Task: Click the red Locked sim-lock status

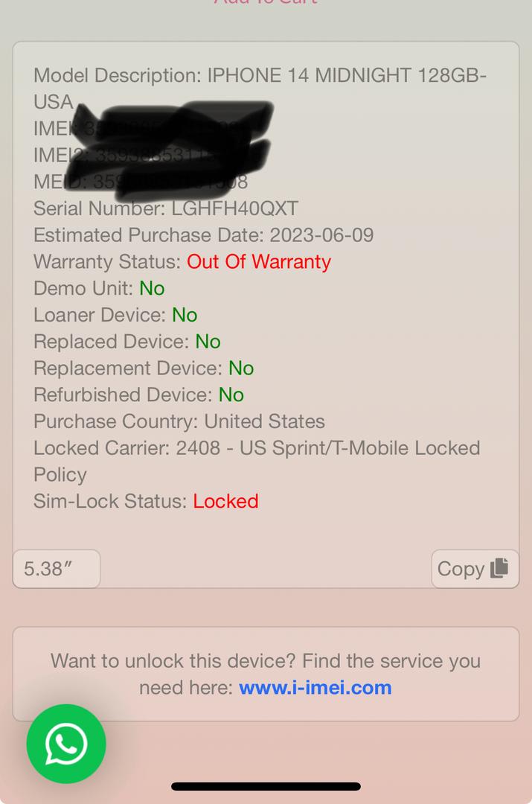Action: pyautogui.click(x=225, y=501)
